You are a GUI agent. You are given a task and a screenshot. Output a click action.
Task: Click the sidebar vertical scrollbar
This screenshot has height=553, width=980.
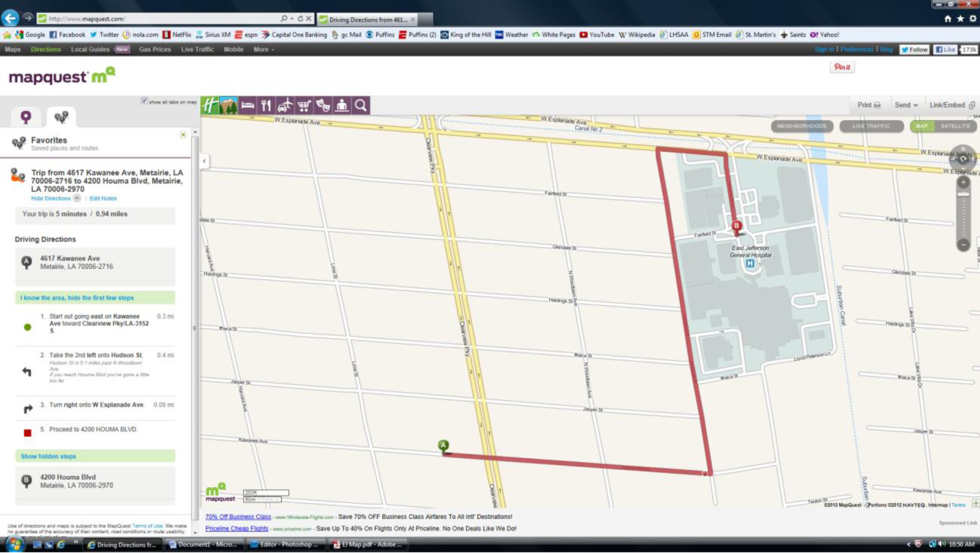[x=195, y=327]
